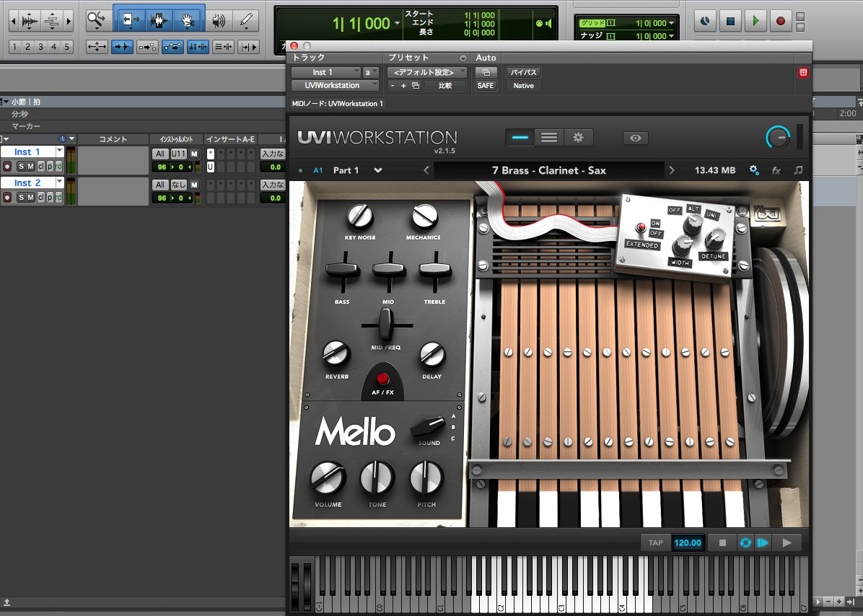
Task: Mute the Inst 2 track
Action: 31,197
